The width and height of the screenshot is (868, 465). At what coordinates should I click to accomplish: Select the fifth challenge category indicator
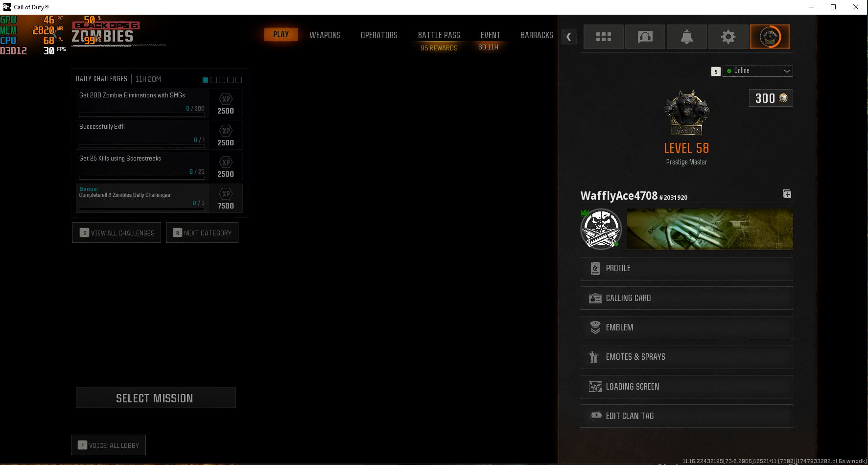click(x=239, y=80)
